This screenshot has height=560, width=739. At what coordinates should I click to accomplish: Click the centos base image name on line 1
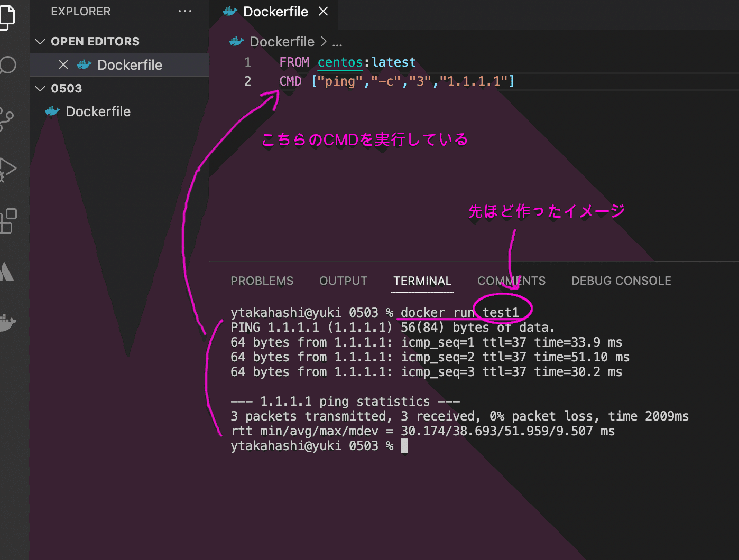point(339,62)
